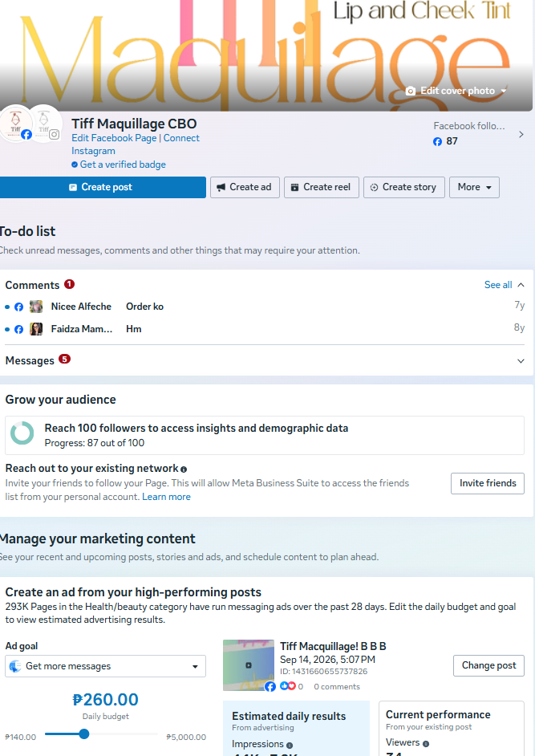Click Faidza Mam's profile picture
Viewport: 535px width, 756px height.
tap(36, 329)
